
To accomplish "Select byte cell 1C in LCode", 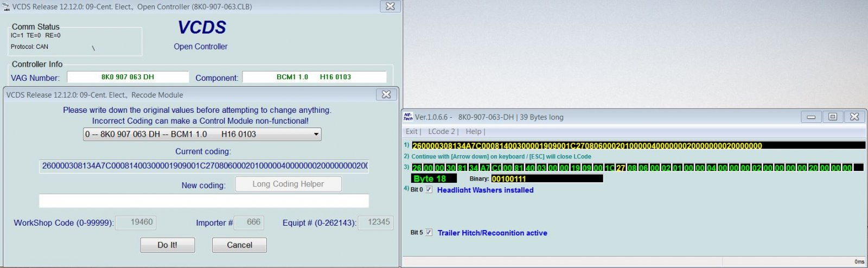I will coord(609,168).
